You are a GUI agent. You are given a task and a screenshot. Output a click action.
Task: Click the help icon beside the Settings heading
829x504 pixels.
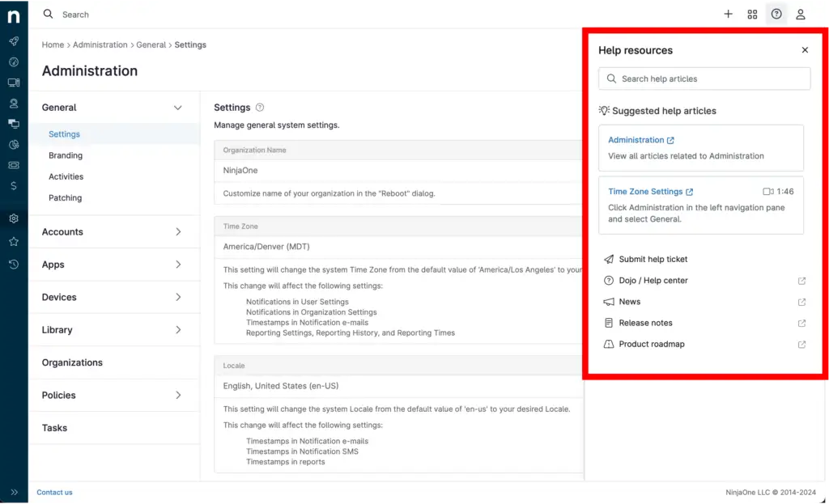point(260,108)
